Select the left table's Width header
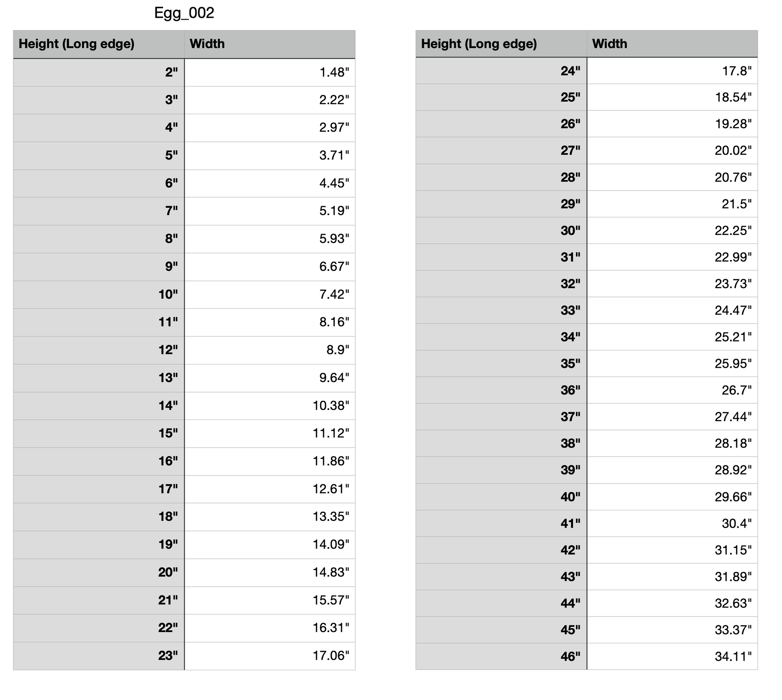This screenshot has height=700, width=782. (270, 44)
